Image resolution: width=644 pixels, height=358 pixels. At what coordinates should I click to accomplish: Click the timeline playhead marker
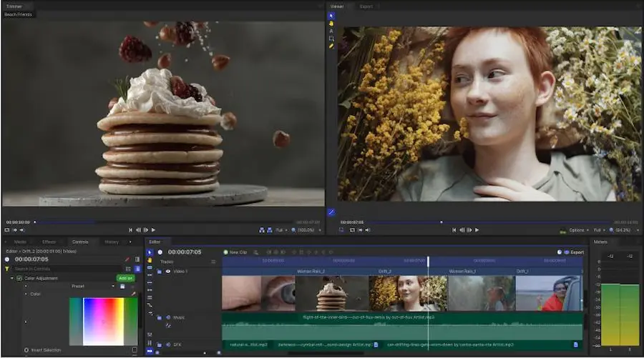click(428, 261)
